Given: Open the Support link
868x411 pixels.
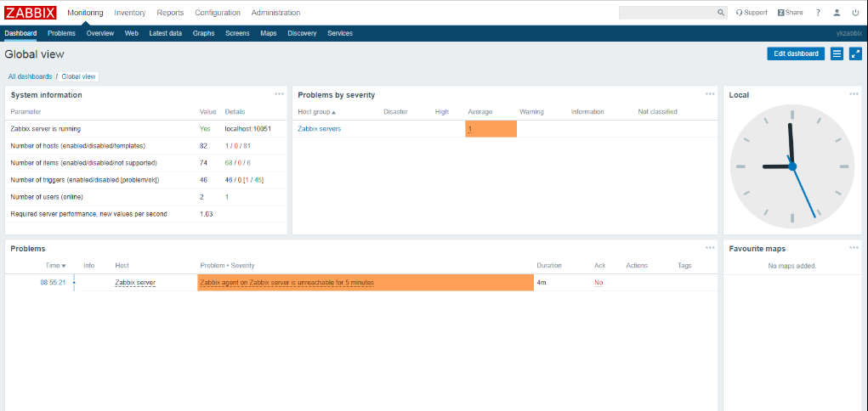Looking at the screenshot, I should pyautogui.click(x=752, y=13).
